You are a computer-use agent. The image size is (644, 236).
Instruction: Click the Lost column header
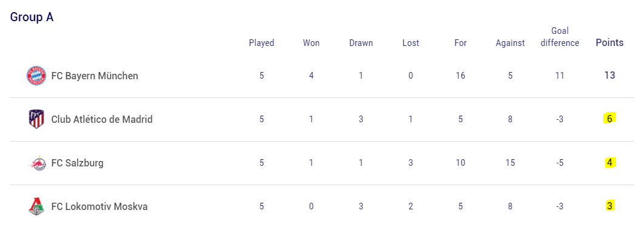(411, 43)
